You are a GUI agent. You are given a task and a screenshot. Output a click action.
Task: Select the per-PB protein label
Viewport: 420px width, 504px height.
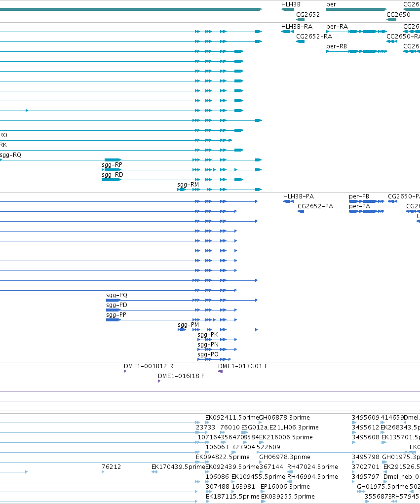359,196
